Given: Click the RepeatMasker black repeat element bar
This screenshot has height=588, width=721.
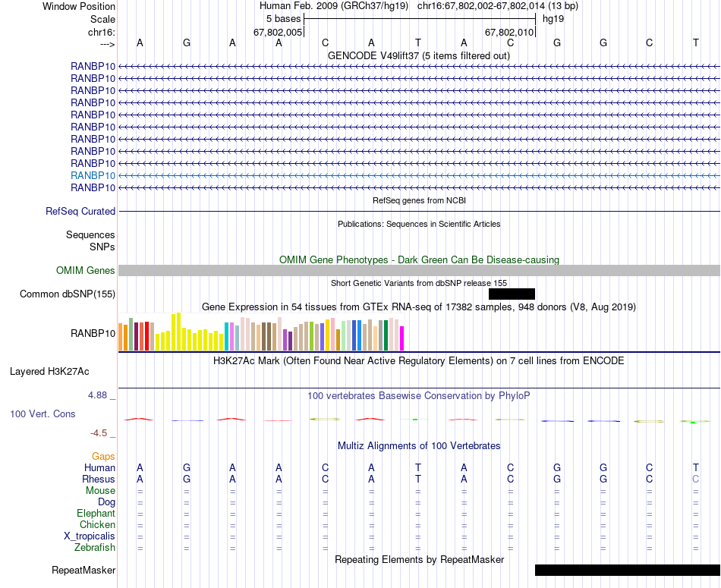Looking at the screenshot, I should coord(628,570).
